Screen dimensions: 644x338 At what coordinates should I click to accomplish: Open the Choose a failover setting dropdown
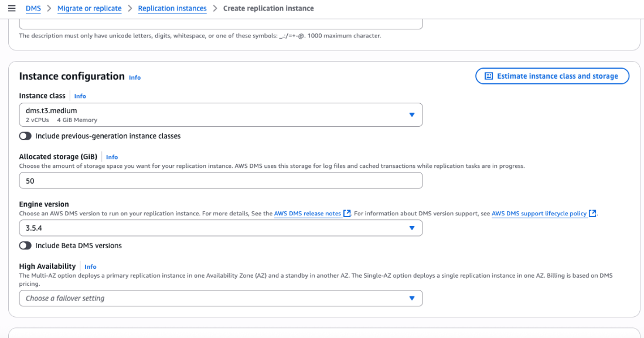coord(220,298)
